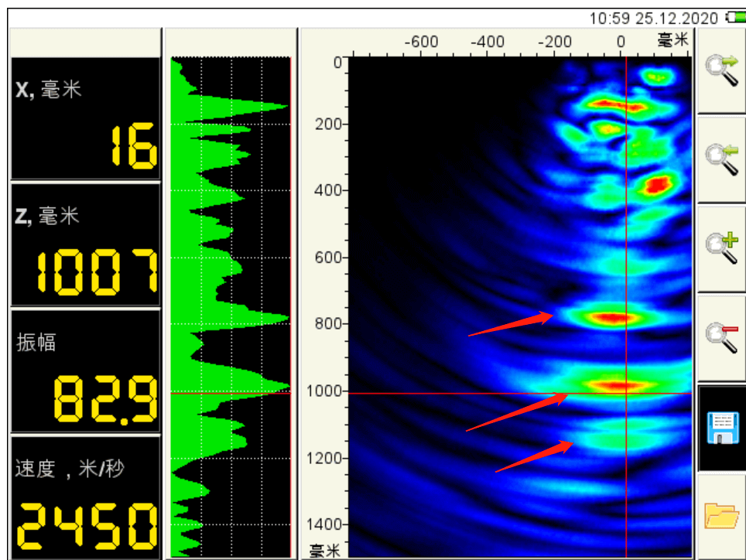Click the red horizontal cursor line in B-scan

[464, 393]
